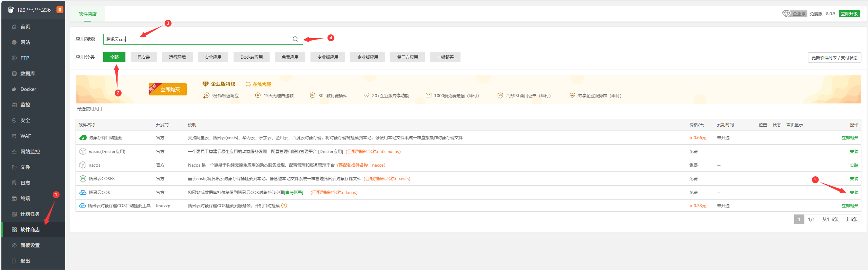Select the 第三方应用 category filter
Screen dimensions: 868x270
407,57
